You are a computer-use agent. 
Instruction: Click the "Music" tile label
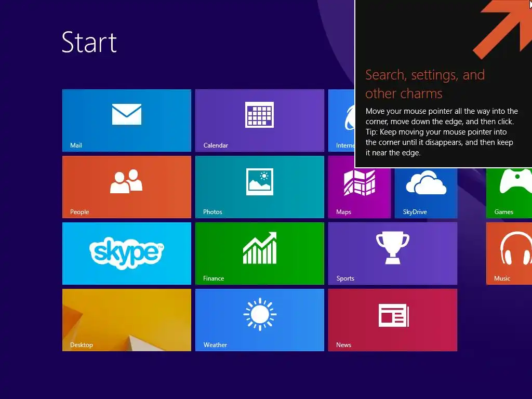tap(502, 278)
